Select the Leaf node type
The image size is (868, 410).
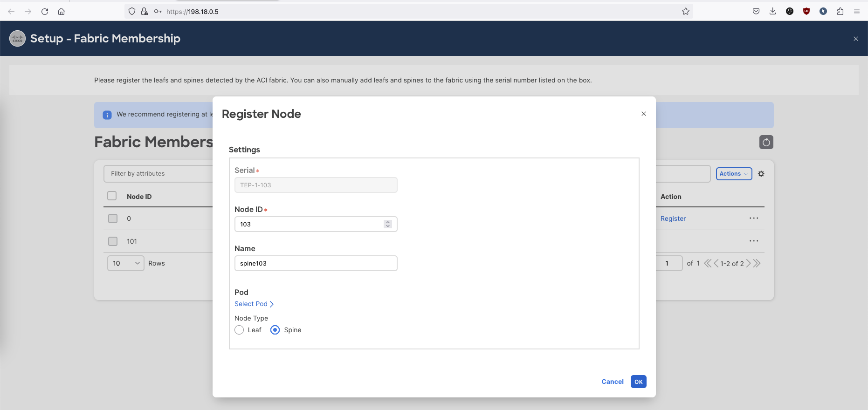(x=239, y=330)
